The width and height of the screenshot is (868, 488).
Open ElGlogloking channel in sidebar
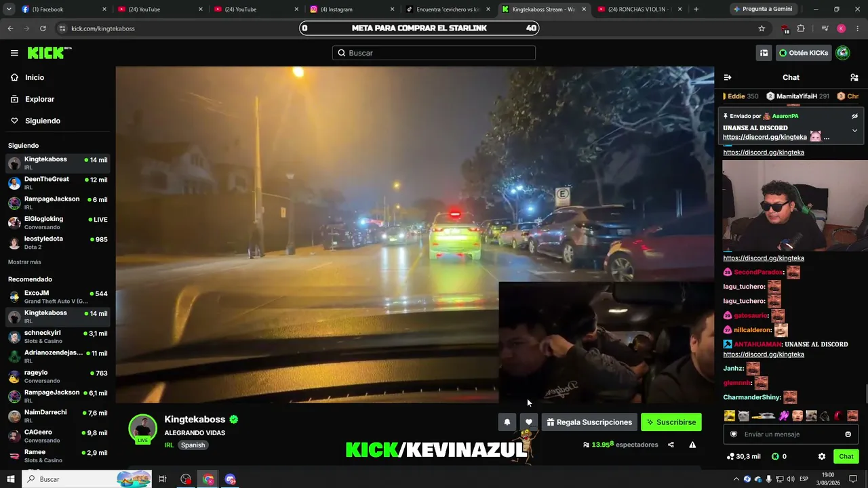(58, 222)
